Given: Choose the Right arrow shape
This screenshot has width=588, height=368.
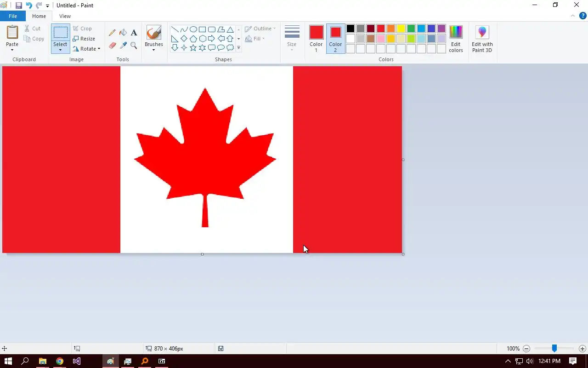Looking at the screenshot, I should (212, 39).
